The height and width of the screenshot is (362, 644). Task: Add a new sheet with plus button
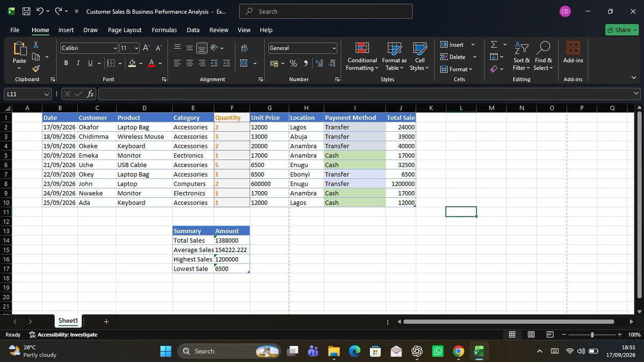(x=106, y=321)
